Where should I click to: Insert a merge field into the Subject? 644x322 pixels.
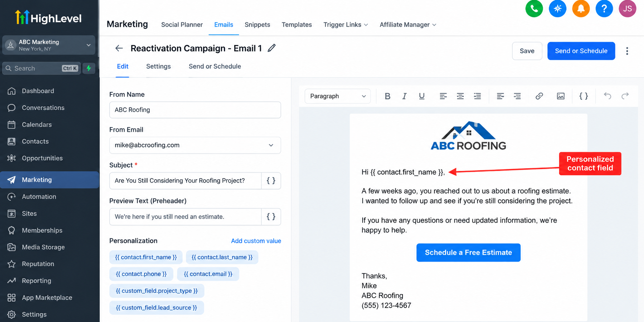pyautogui.click(x=271, y=181)
